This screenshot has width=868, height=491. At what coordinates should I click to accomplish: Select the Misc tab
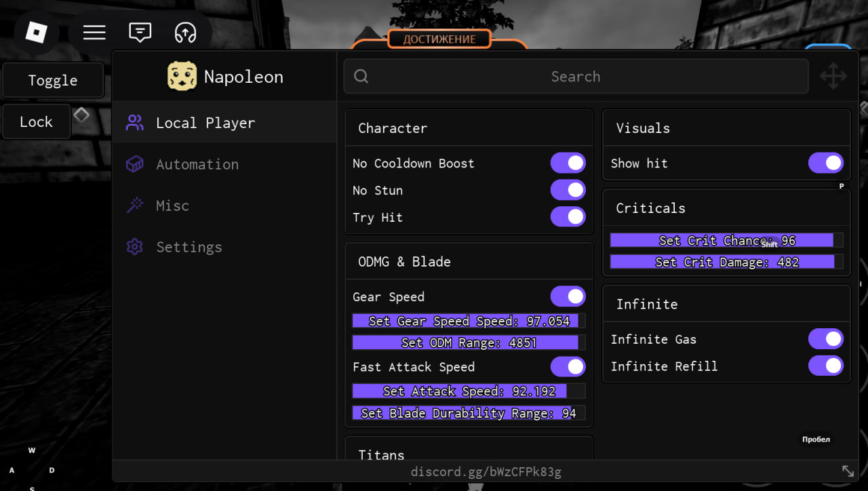[x=172, y=206]
